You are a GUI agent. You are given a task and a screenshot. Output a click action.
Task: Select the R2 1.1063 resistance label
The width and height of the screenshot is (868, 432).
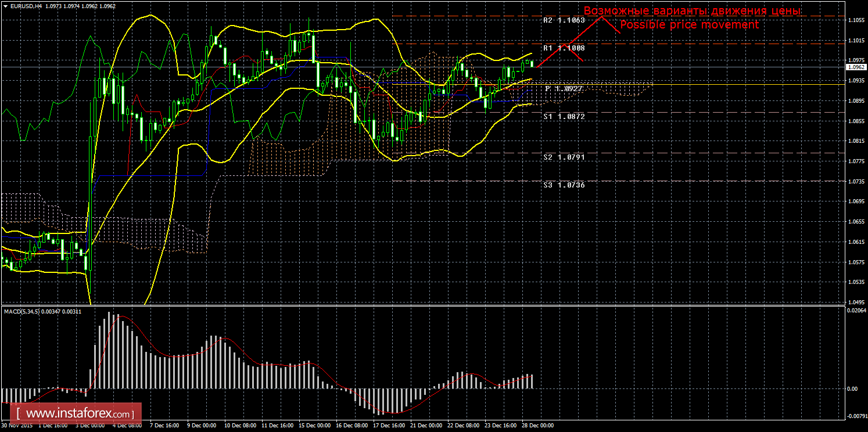pos(564,20)
